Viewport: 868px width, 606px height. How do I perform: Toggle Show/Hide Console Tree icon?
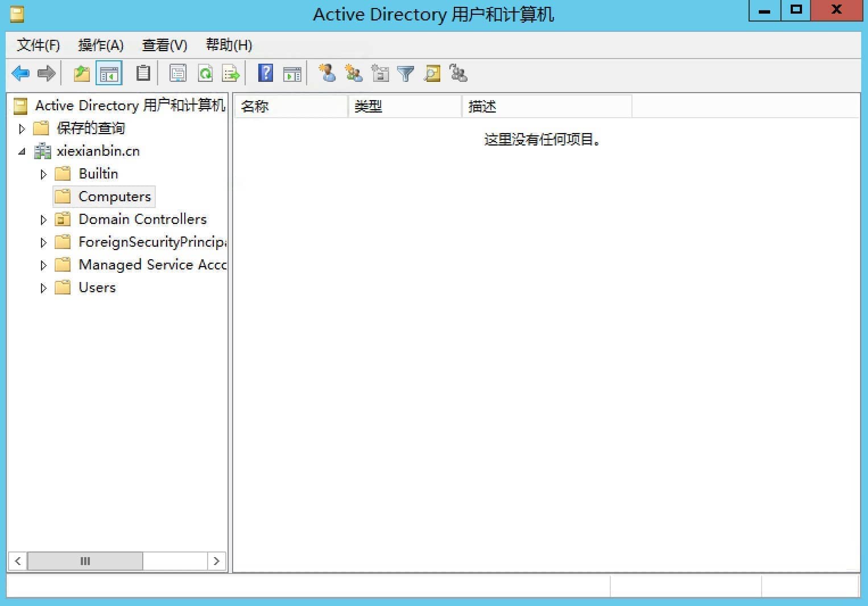point(109,73)
